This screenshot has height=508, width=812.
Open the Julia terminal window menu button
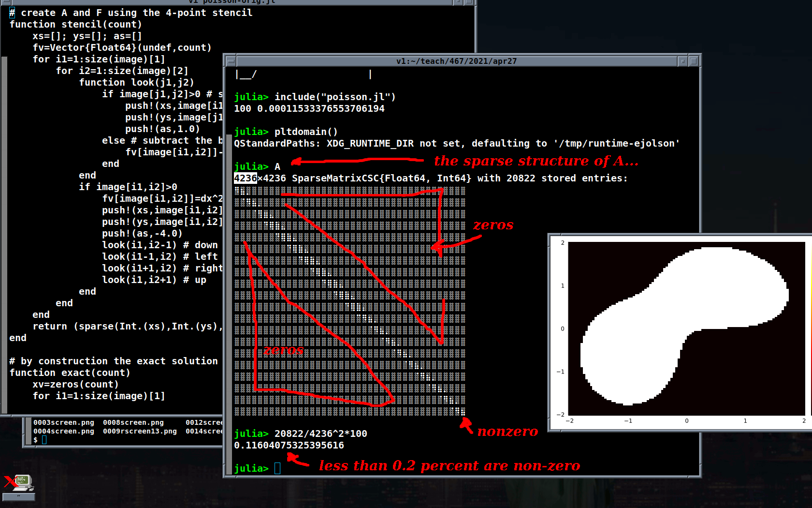point(231,61)
